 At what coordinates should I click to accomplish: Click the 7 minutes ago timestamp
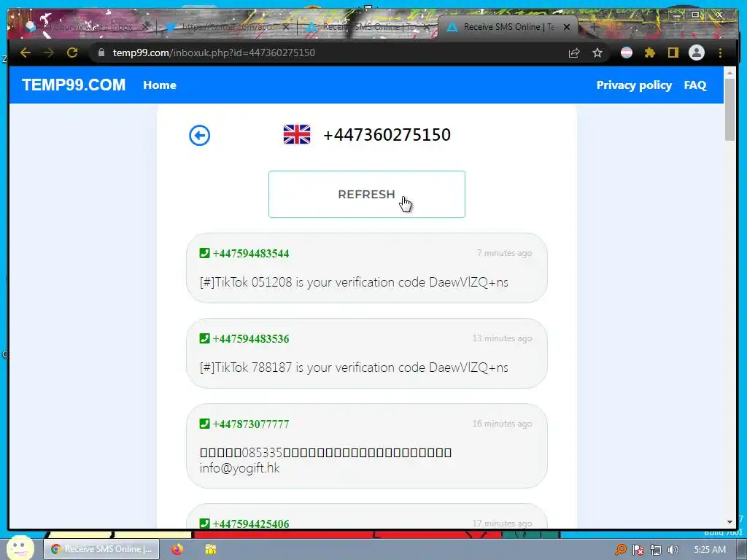pos(505,253)
